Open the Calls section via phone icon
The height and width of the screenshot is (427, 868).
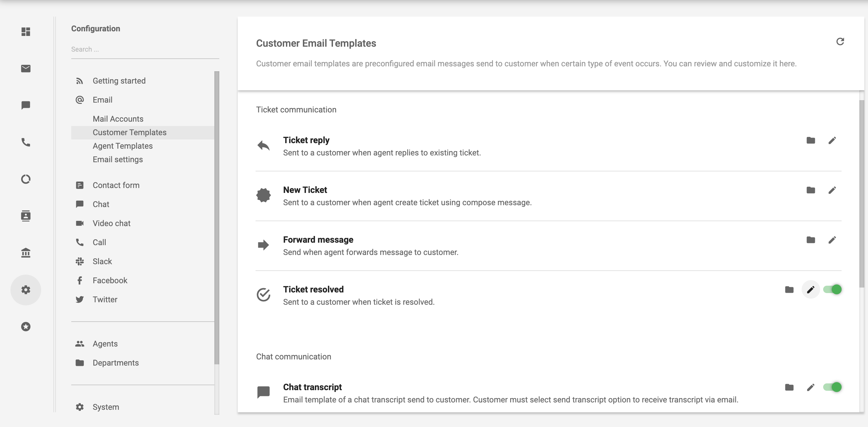(x=25, y=143)
